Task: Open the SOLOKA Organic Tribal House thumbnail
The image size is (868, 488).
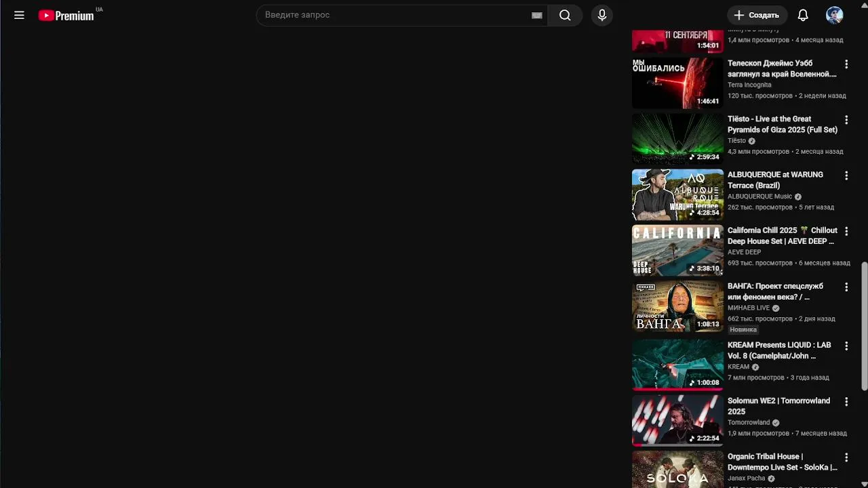Action: [x=677, y=469]
